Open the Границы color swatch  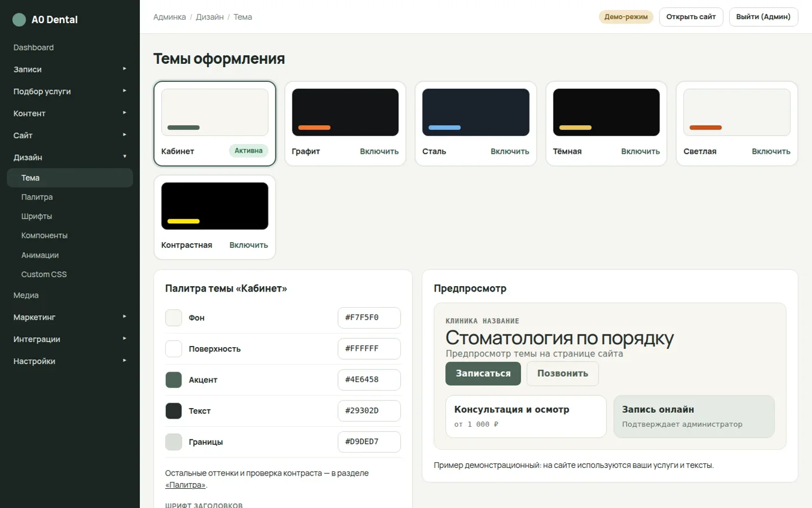(x=173, y=442)
